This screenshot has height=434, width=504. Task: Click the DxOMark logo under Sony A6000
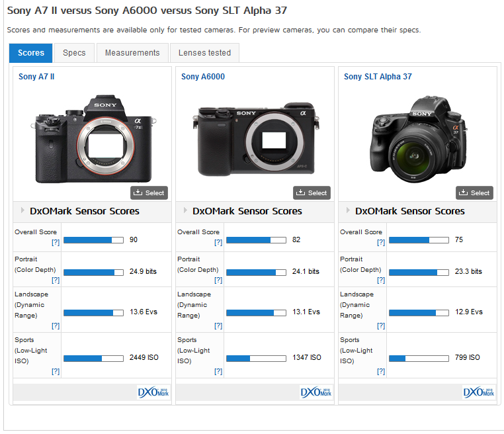pyautogui.click(x=315, y=392)
